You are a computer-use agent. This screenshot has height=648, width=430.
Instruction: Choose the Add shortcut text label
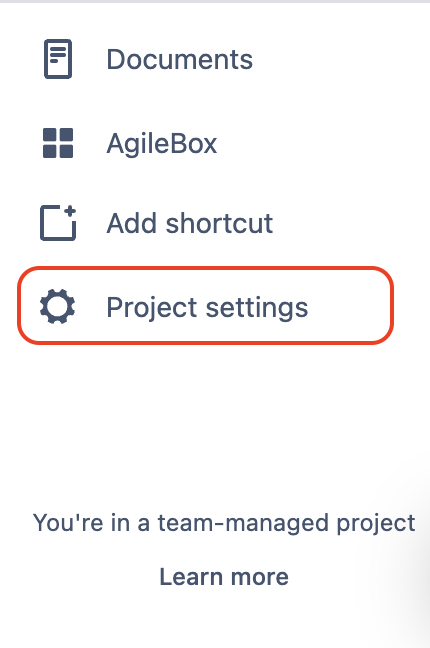coord(190,223)
